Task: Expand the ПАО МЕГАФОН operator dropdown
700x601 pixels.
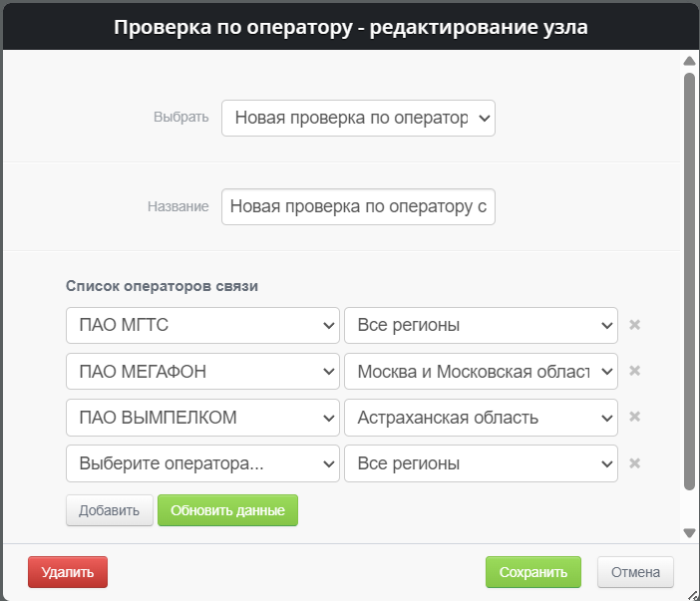Action: click(x=202, y=371)
